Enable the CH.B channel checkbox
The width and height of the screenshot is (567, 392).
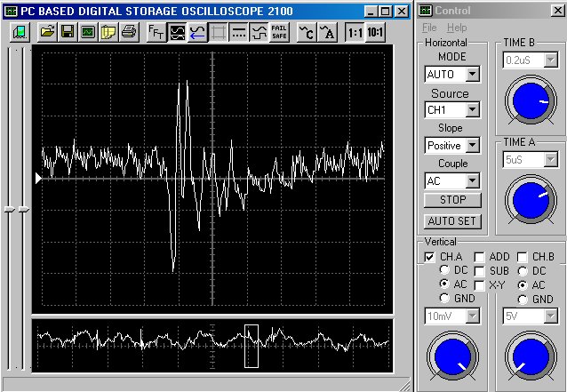[x=523, y=257]
